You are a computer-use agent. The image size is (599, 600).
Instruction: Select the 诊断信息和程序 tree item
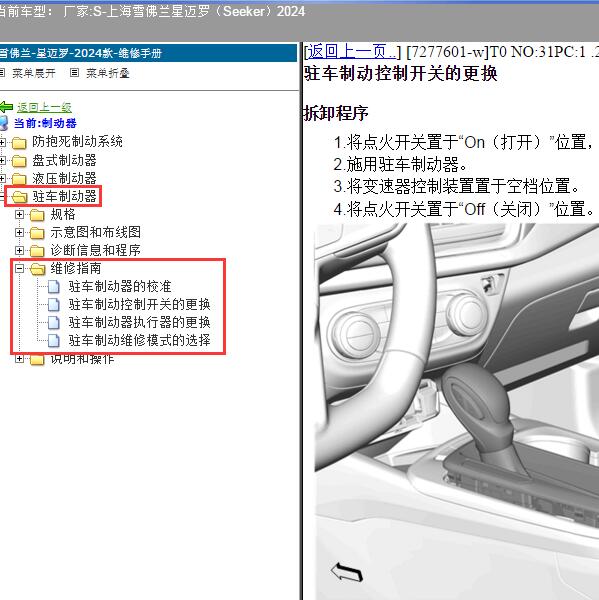[96, 250]
